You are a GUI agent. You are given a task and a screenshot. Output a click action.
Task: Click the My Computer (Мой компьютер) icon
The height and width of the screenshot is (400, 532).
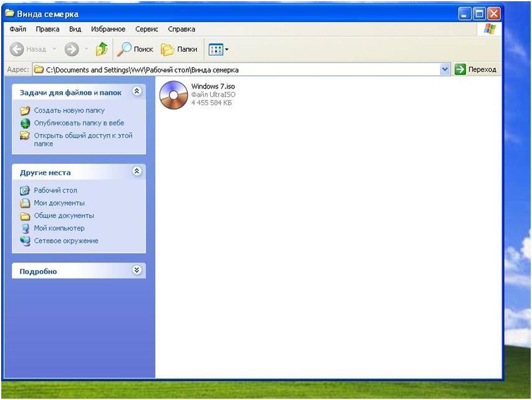25,228
